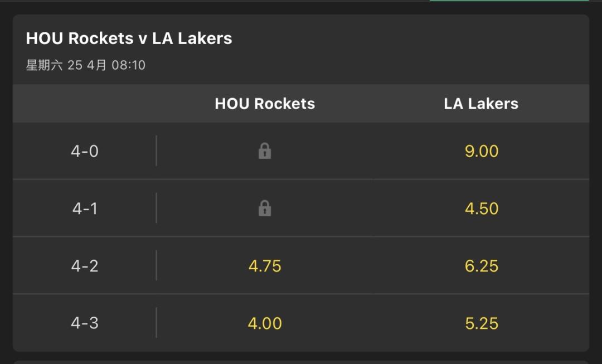Click the locked Rockets 4-1 padlock icon

(265, 208)
